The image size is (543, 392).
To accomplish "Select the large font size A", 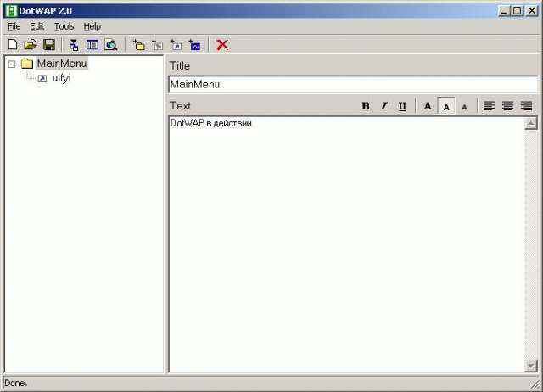I will [x=428, y=106].
